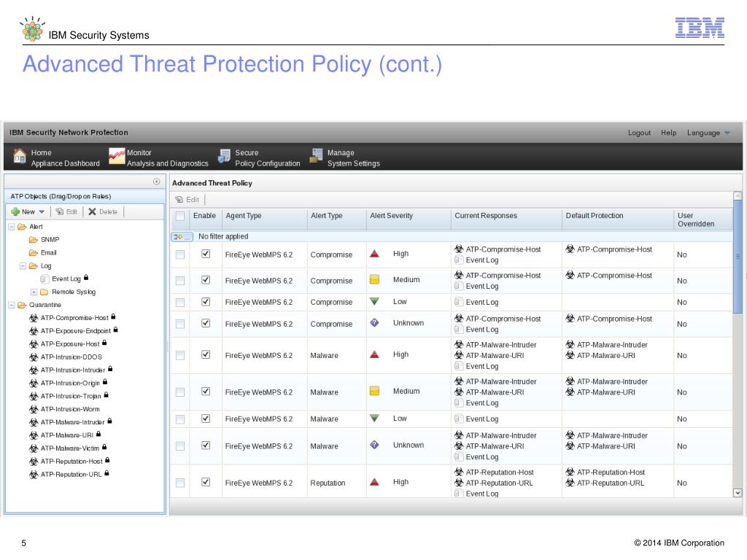747x560 pixels.
Task: Click scroll down arrow of policy table
Action: (x=738, y=493)
